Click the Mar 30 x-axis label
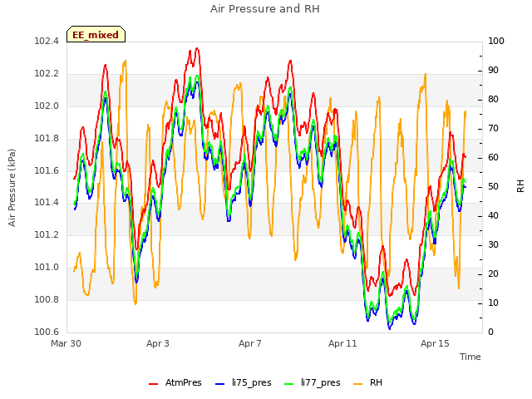 tap(66, 343)
